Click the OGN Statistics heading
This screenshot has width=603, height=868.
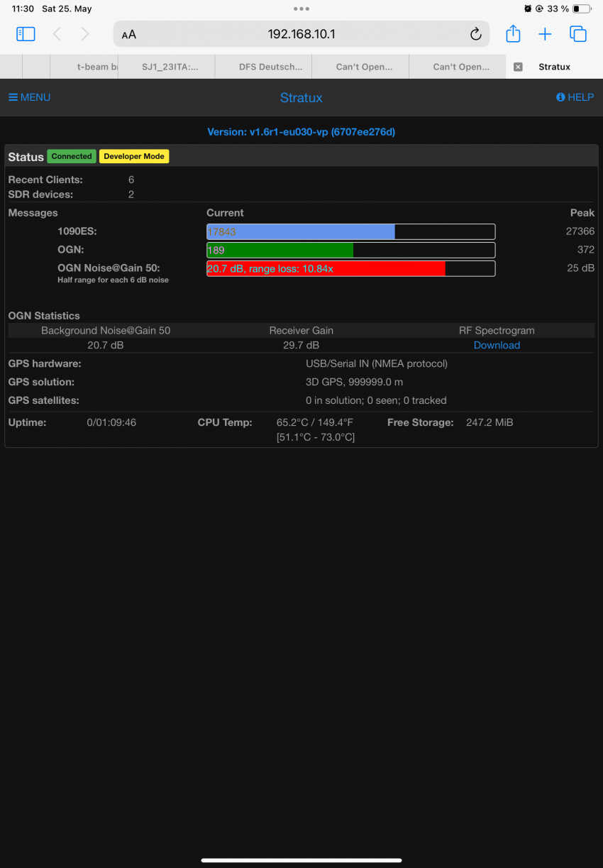(44, 316)
